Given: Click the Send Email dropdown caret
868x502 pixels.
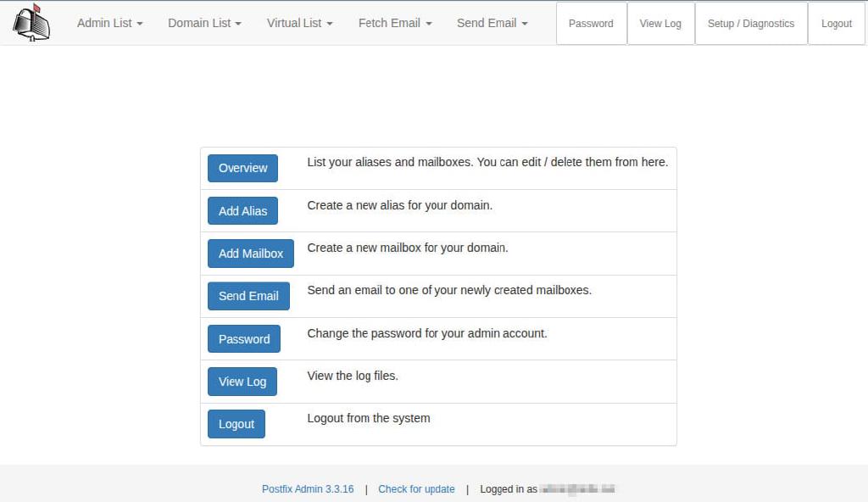Looking at the screenshot, I should pyautogui.click(x=524, y=23).
